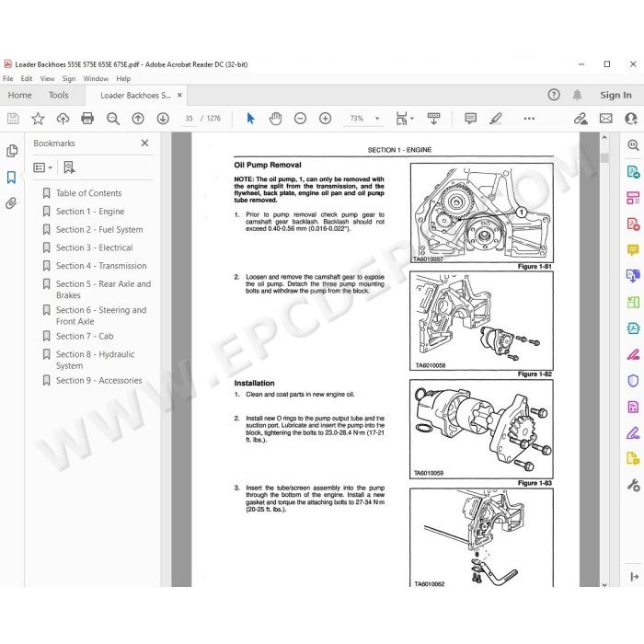Toggle scrolling read mode icon
The height and width of the screenshot is (644, 644).
[433, 119]
